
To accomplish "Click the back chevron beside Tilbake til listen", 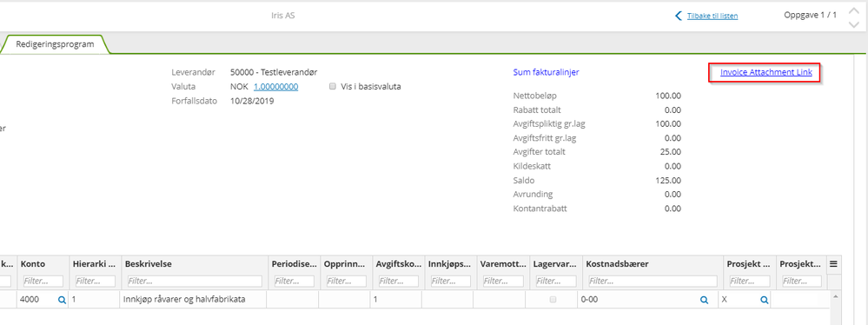I will (x=678, y=16).
